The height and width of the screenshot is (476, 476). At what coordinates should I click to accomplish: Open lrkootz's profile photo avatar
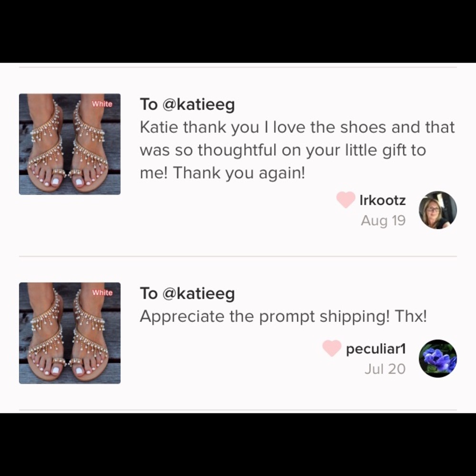click(x=438, y=210)
